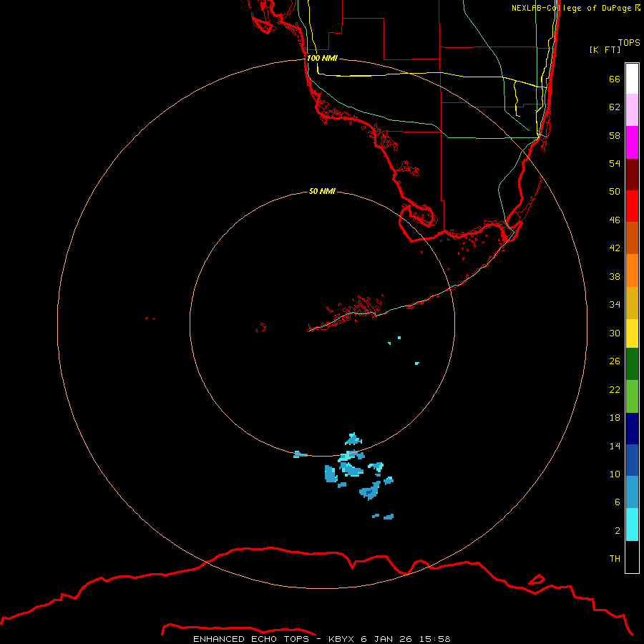Click the "34" scale value
This screenshot has height=644, width=644.
615,305
